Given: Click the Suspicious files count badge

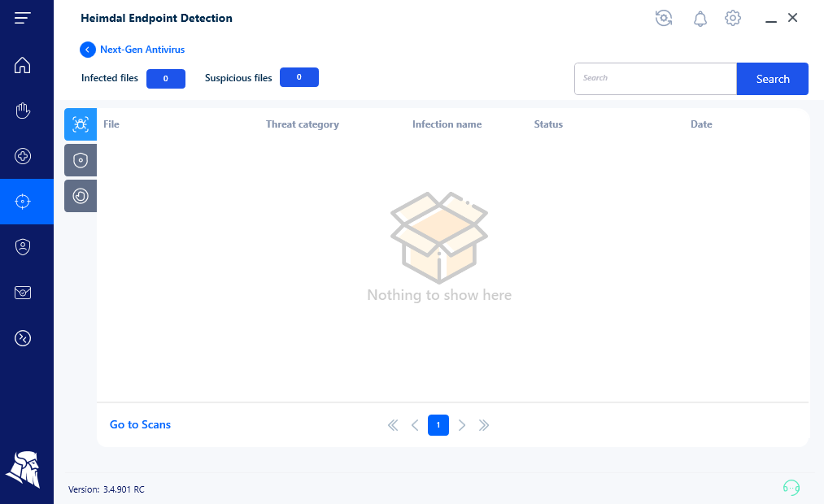Looking at the screenshot, I should (x=299, y=77).
